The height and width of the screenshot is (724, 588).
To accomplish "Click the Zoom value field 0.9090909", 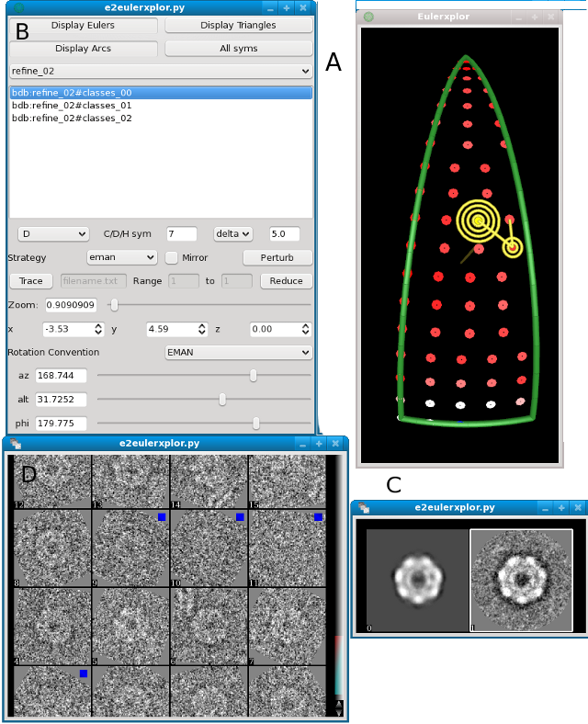I will point(71,305).
